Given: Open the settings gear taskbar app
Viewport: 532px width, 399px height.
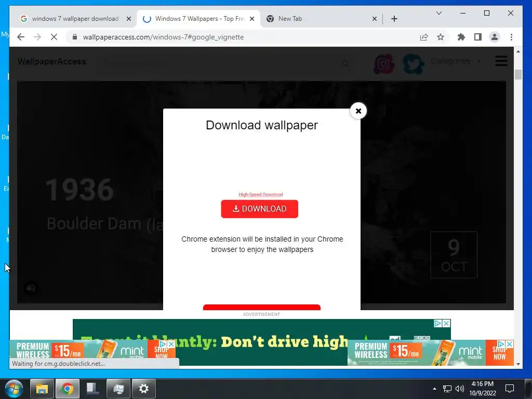Looking at the screenshot, I should (x=144, y=389).
